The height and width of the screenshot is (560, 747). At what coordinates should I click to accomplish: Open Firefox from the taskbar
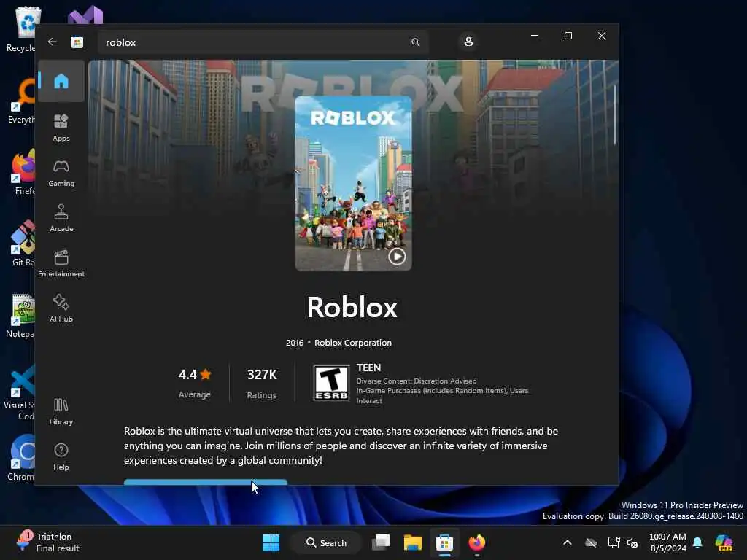[476, 542]
